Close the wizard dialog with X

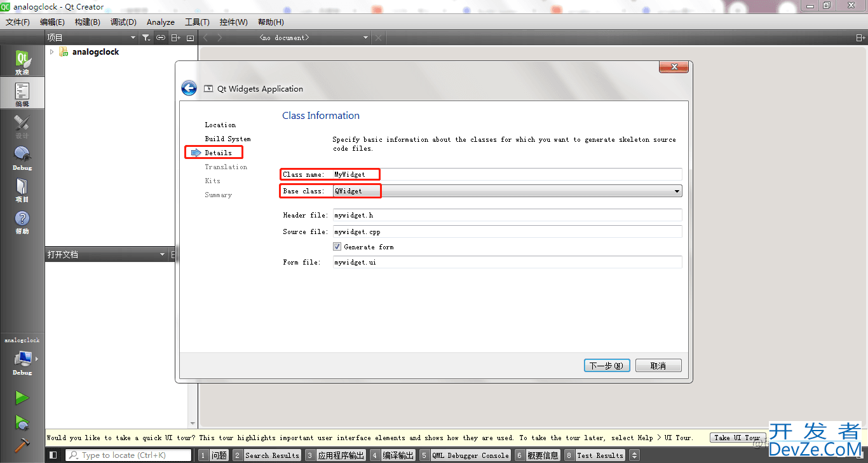click(674, 67)
